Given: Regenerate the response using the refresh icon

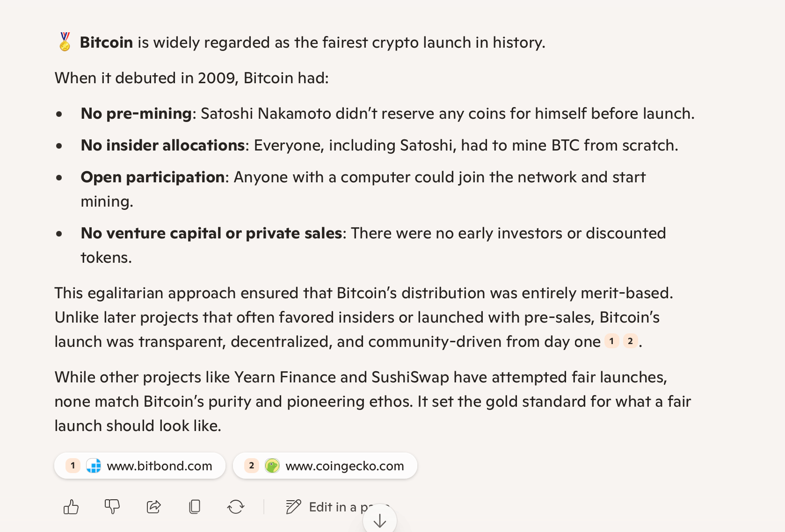Looking at the screenshot, I should pyautogui.click(x=236, y=506).
